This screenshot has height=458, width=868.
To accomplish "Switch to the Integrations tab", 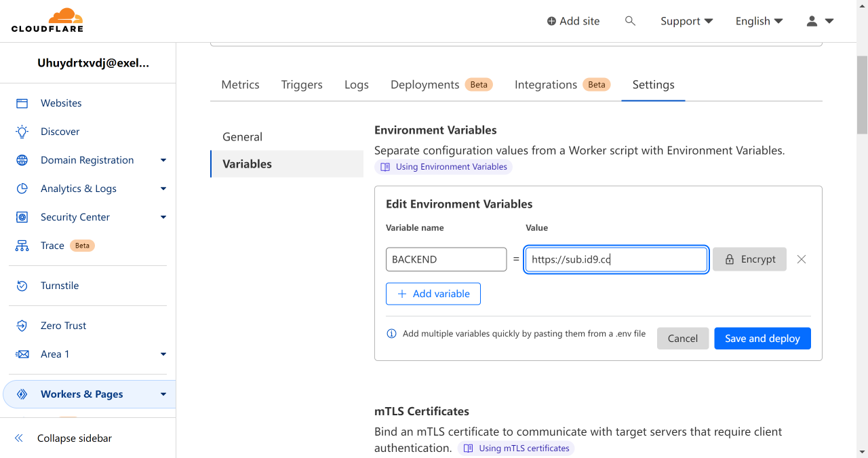I will 563,85.
